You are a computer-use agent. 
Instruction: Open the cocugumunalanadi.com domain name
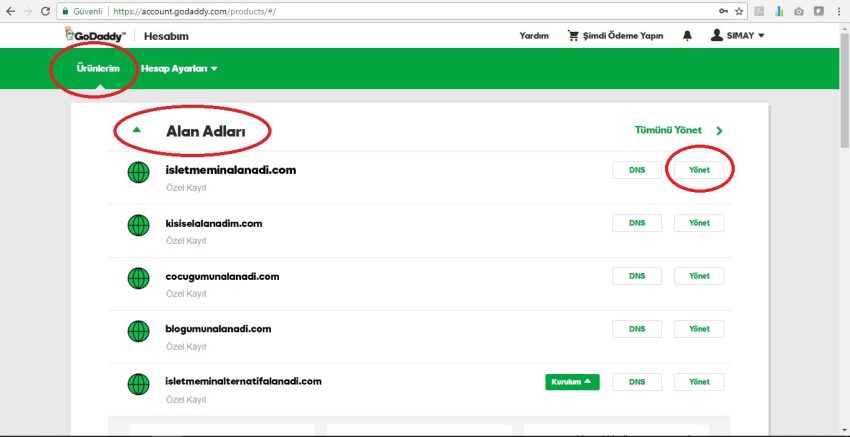click(222, 276)
